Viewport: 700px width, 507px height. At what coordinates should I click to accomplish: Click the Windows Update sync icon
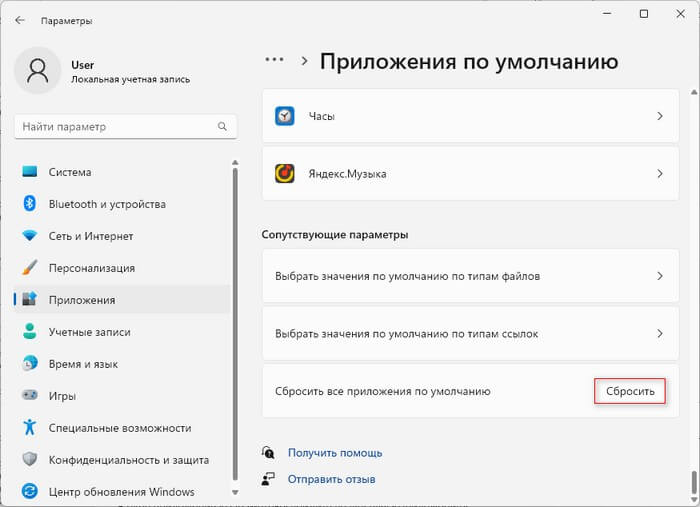(30, 491)
